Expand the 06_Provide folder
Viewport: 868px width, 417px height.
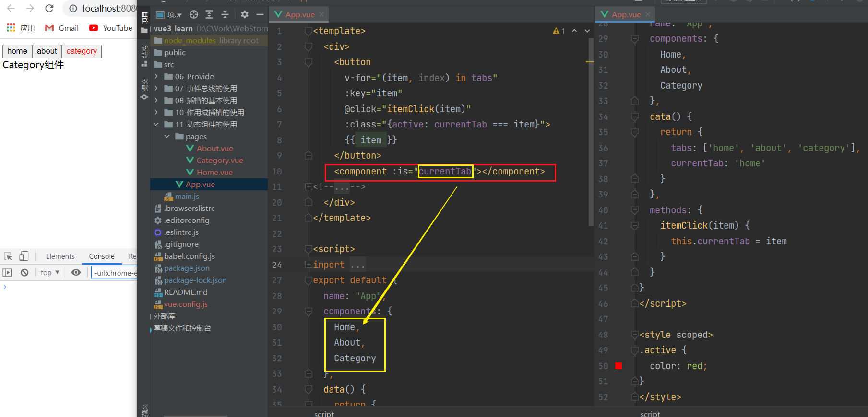coord(156,76)
